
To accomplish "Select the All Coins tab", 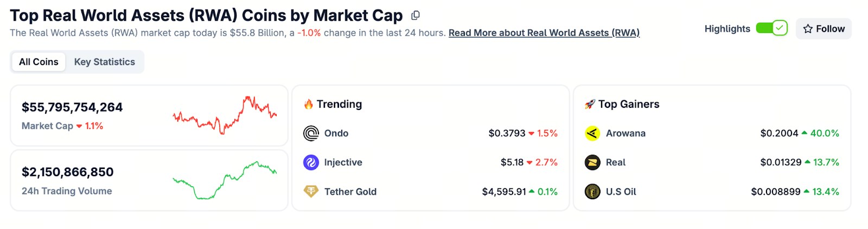I will pyautogui.click(x=39, y=62).
